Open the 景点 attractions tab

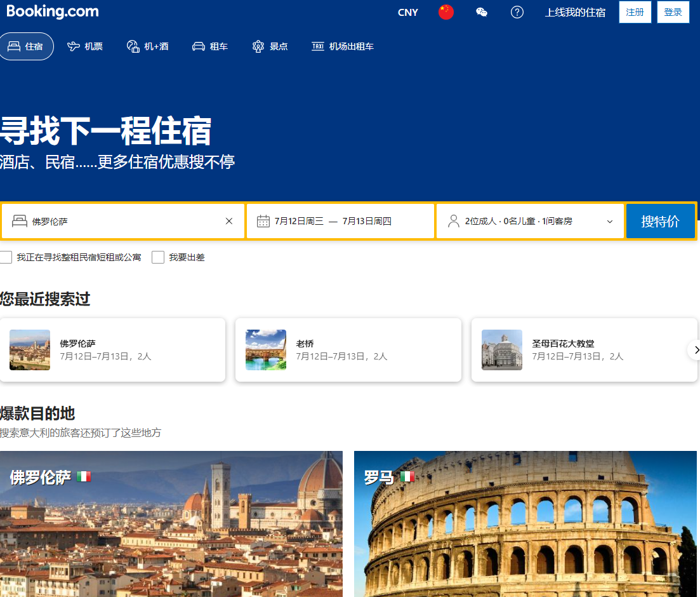pyautogui.click(x=270, y=46)
